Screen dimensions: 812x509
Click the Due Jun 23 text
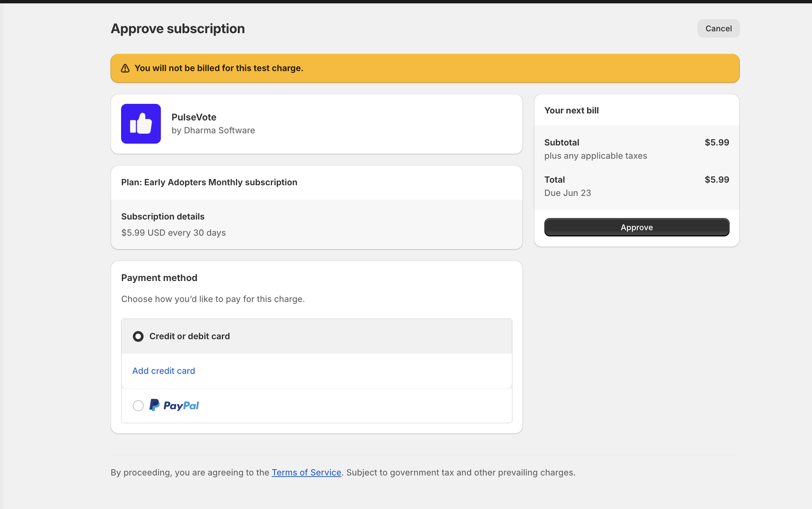tap(567, 193)
